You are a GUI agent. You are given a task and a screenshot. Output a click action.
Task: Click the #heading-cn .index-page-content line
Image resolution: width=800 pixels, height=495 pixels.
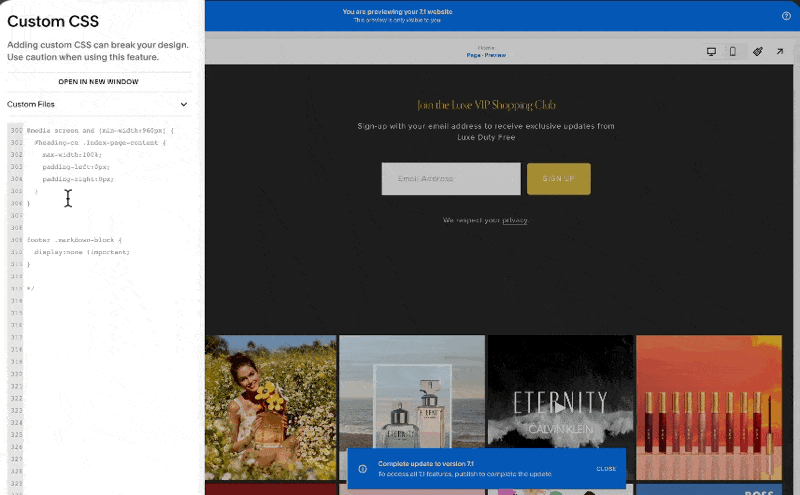pos(100,143)
